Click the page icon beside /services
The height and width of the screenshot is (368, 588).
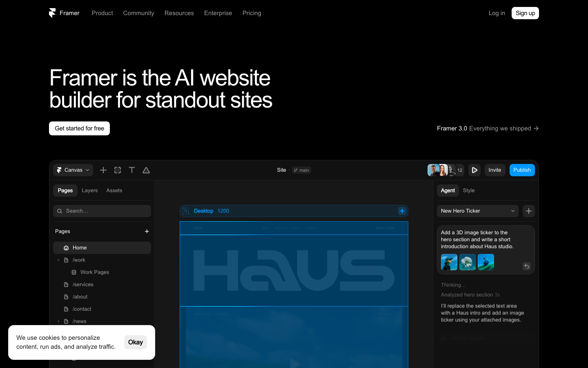[x=66, y=285]
